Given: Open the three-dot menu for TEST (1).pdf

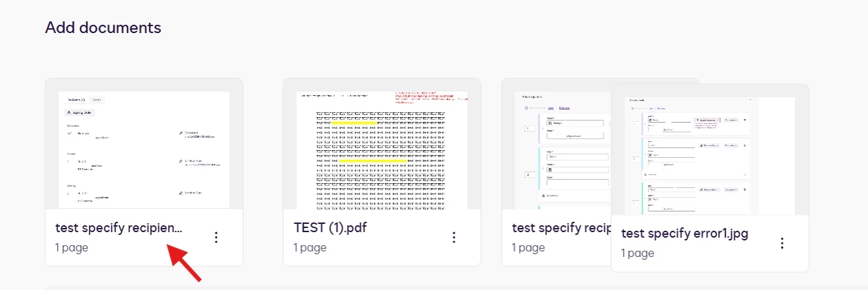Looking at the screenshot, I should pos(454,237).
